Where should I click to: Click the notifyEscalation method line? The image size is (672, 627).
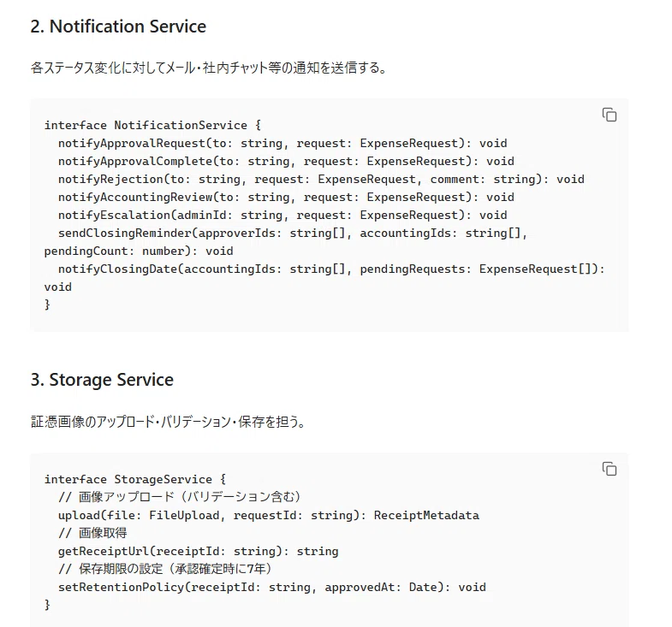coord(282,215)
